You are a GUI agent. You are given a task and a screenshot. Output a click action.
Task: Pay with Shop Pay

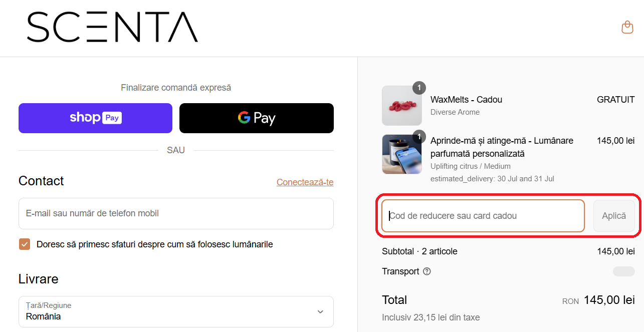[95, 118]
